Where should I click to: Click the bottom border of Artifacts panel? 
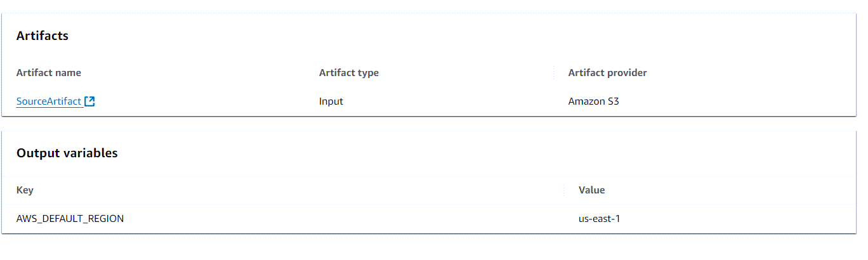[429, 117]
